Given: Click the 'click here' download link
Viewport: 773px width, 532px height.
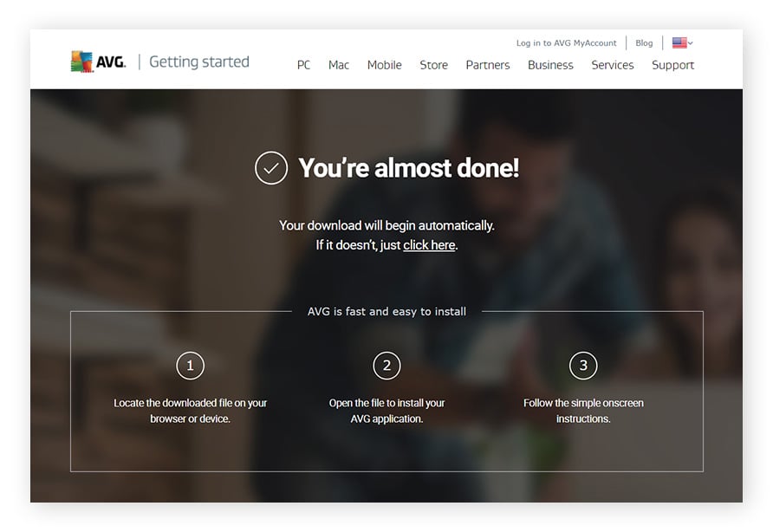Looking at the screenshot, I should [429, 245].
